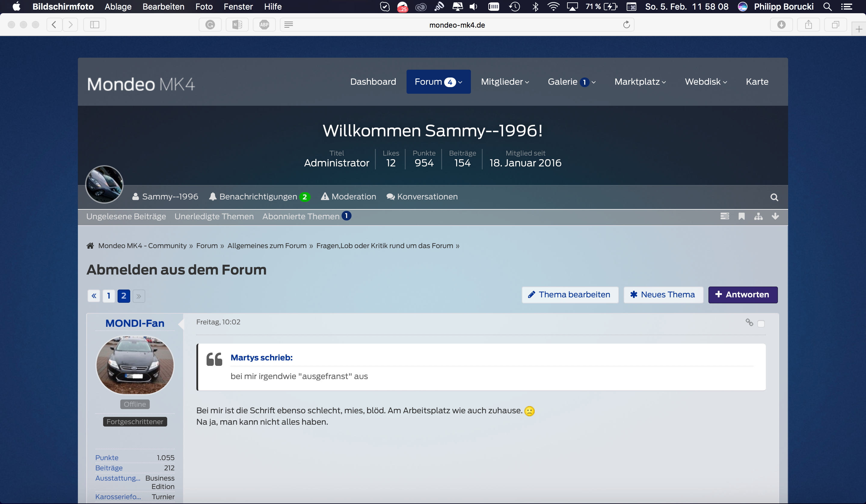866x504 pixels.
Task: Click the forum search magnifier icon
Action: (x=774, y=197)
